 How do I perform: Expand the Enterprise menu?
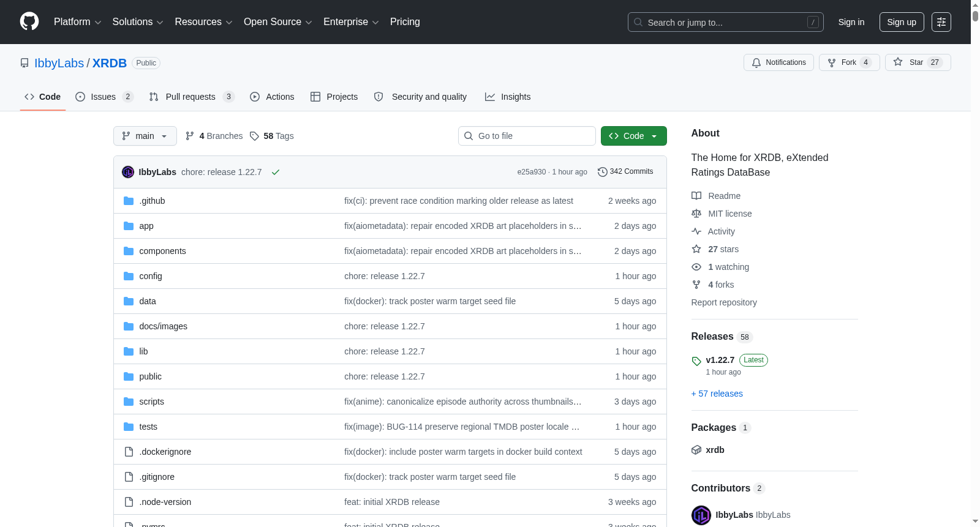(x=351, y=22)
